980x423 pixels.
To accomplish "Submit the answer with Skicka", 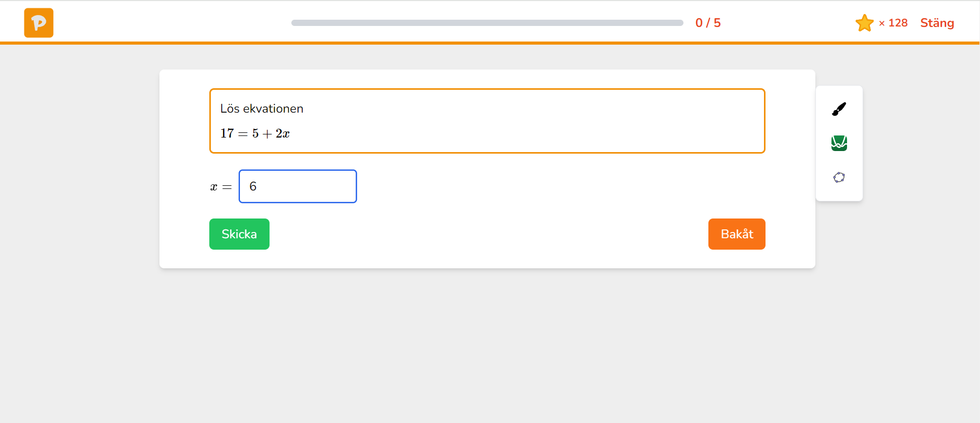I will [239, 234].
